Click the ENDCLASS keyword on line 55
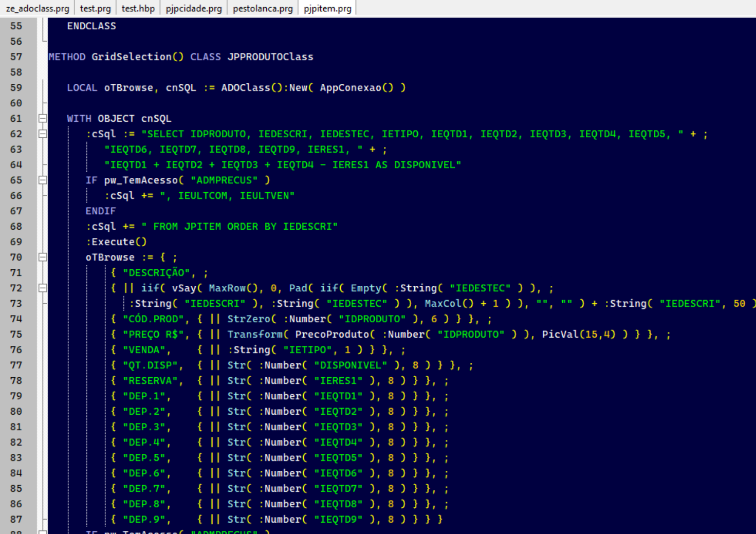756x534 pixels. click(x=91, y=26)
